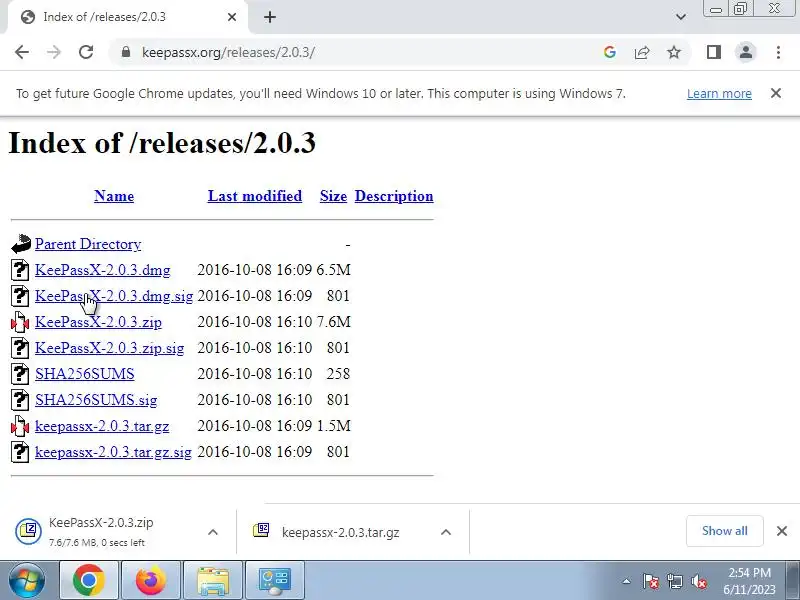Viewport: 800px width, 600px height.
Task: Click the file icon beside keepassx-2.0.3.tar.gz.sig
Action: pos(20,452)
